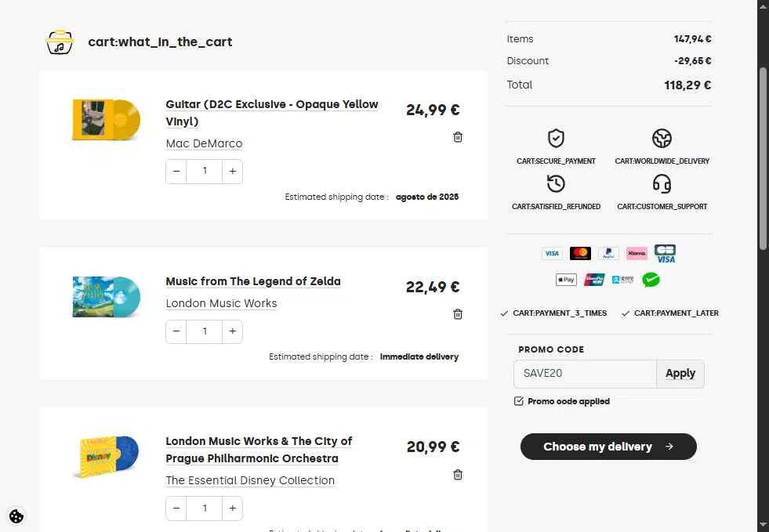
Task: Click the Discount value -29,65 €
Action: (692, 61)
